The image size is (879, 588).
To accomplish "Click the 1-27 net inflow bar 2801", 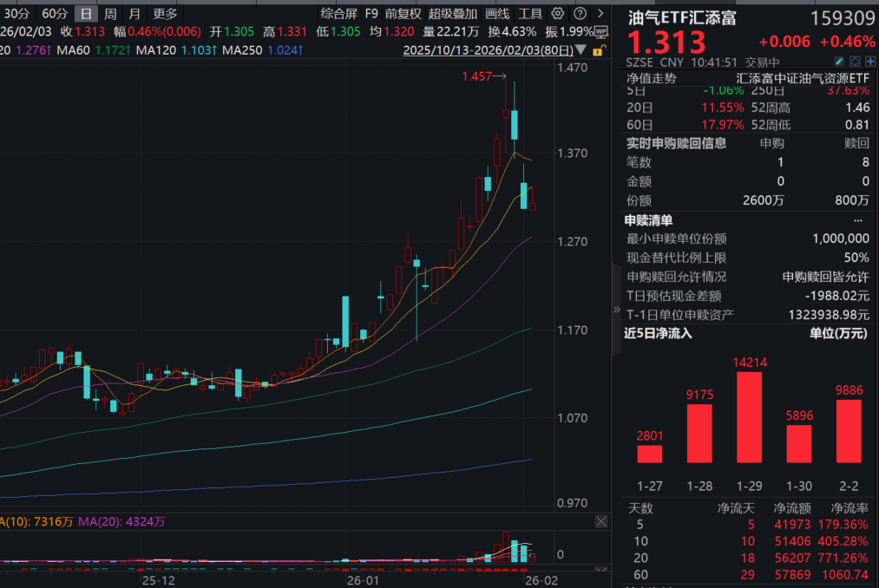I will click(x=650, y=454).
